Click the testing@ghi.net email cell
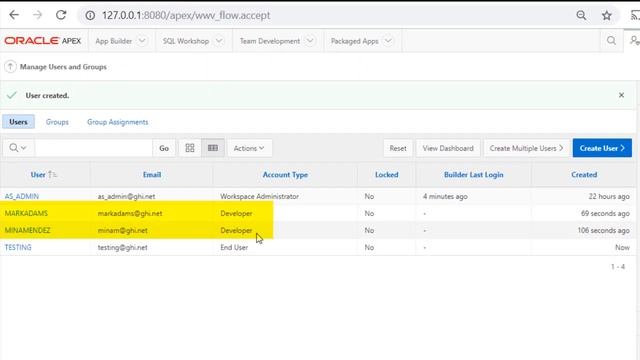640x360 pixels. [x=122, y=247]
